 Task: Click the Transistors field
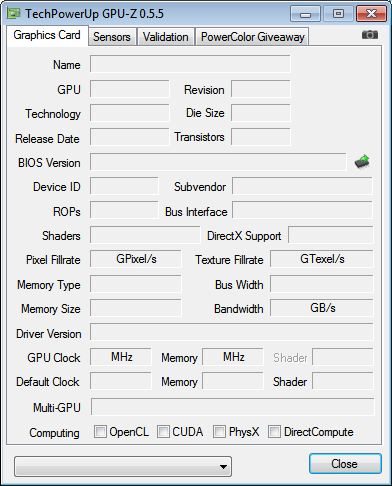(x=261, y=137)
